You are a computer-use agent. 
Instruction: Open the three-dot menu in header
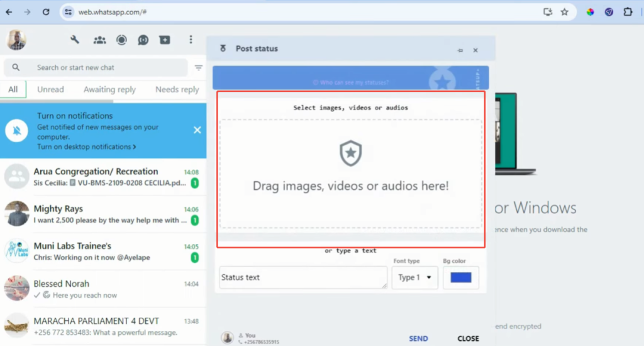191,40
